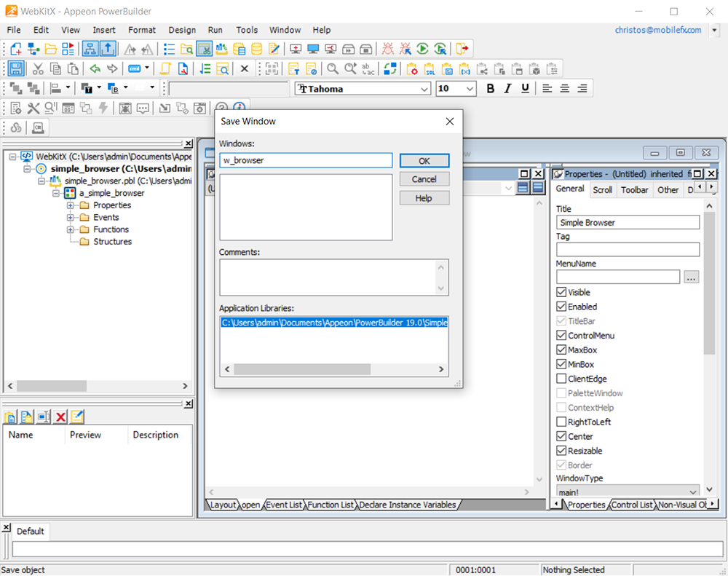Center-align text icon

[565, 88]
